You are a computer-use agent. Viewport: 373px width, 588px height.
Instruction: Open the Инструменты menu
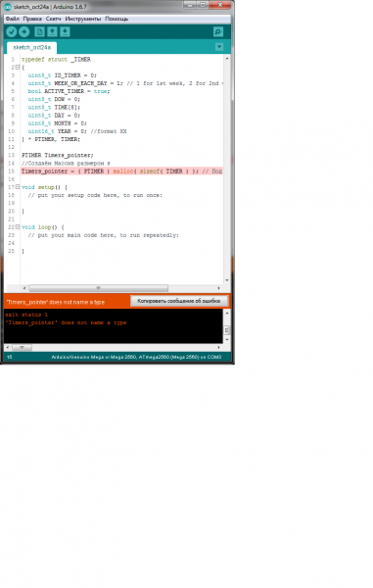click(x=83, y=19)
